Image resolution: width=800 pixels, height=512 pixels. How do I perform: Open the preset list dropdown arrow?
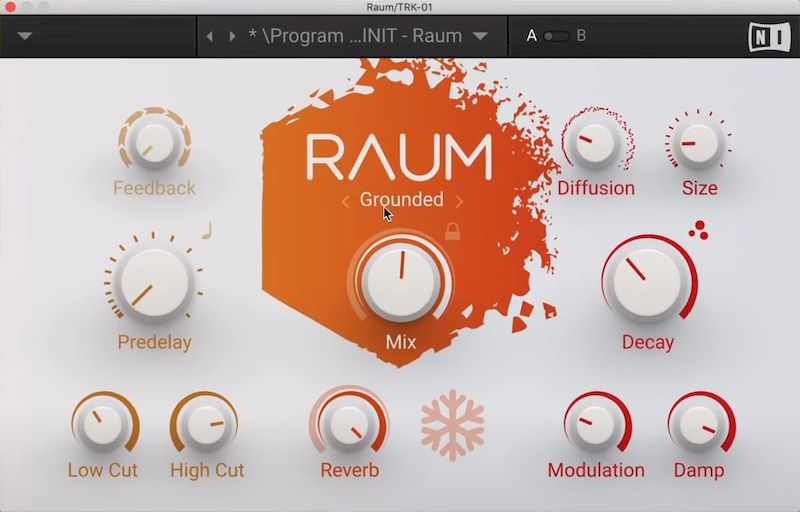coord(480,36)
